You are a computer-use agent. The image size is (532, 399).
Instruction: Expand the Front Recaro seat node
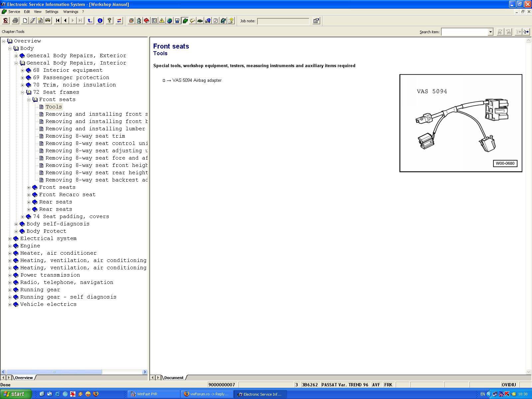pyautogui.click(x=29, y=195)
